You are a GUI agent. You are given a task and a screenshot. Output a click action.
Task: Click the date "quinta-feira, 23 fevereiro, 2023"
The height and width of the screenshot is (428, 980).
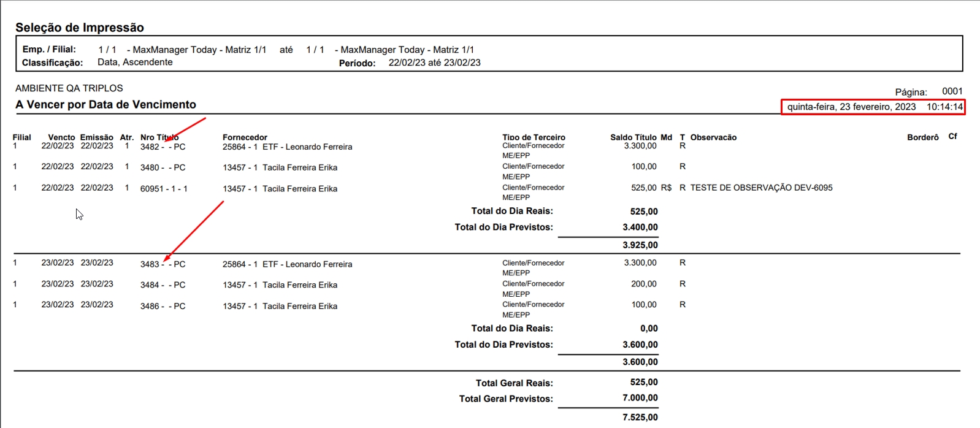(x=851, y=107)
